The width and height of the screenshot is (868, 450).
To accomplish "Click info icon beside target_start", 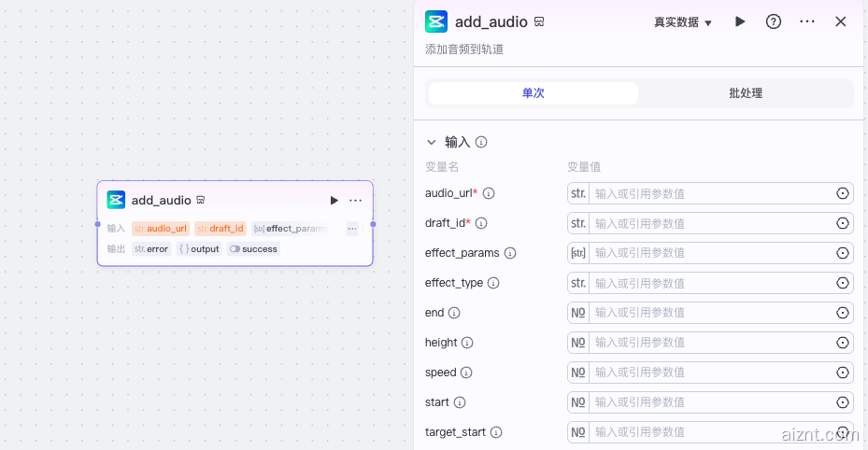I will [x=496, y=431].
